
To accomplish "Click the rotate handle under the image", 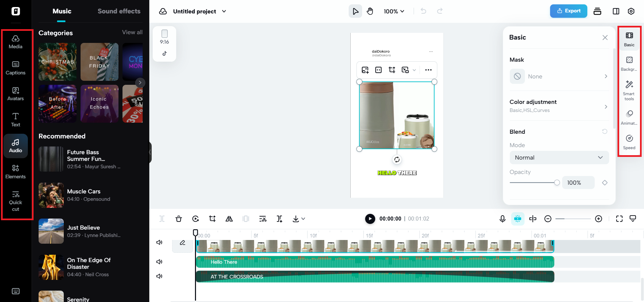I will point(397,160).
